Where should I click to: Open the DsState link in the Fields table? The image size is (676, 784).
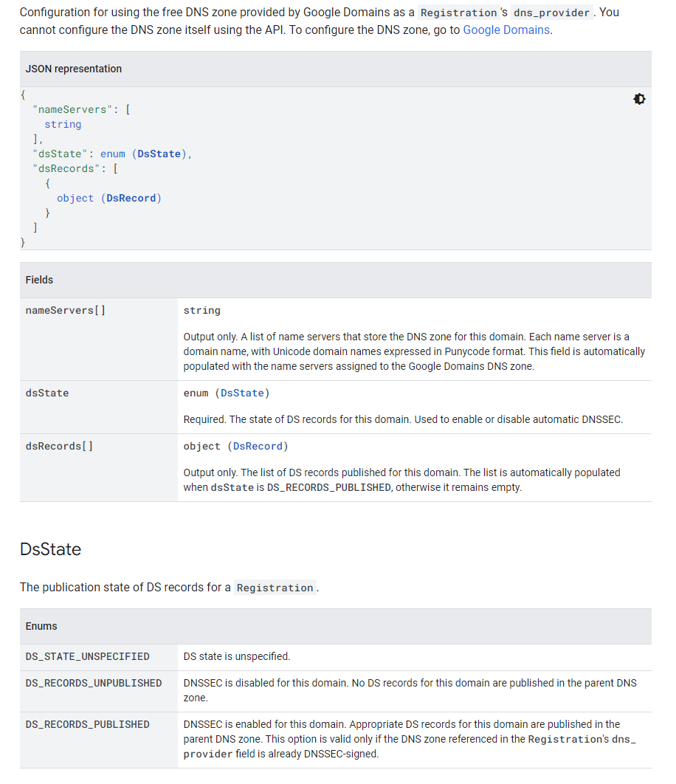coord(243,393)
